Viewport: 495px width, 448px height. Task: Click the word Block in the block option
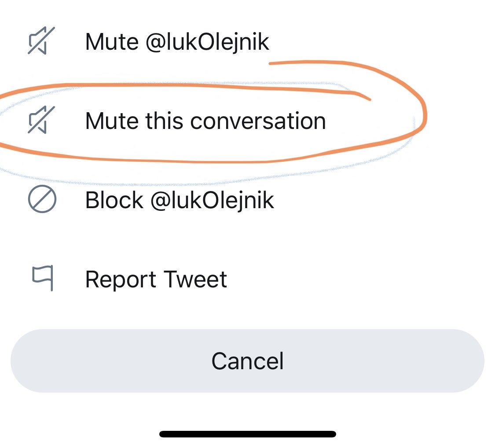(x=114, y=200)
